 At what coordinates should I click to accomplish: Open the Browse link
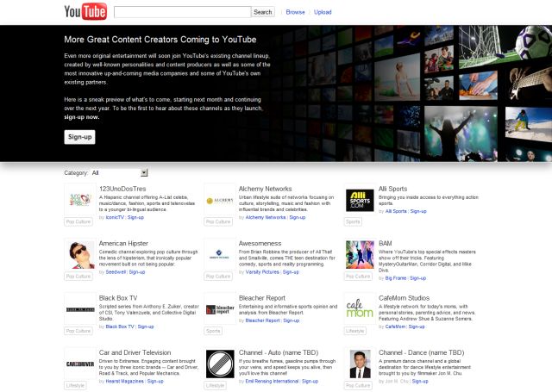tap(295, 12)
